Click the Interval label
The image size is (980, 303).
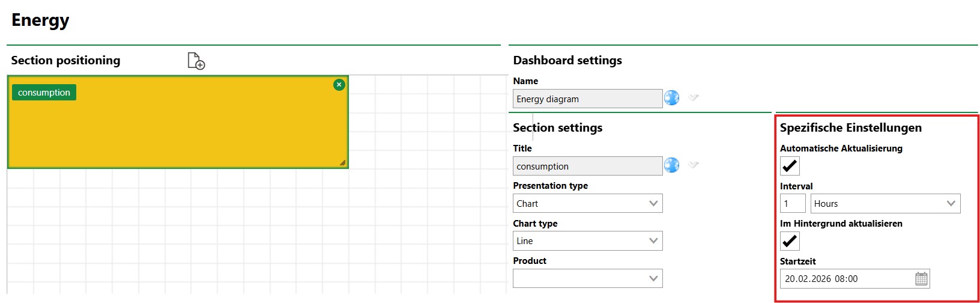796,186
